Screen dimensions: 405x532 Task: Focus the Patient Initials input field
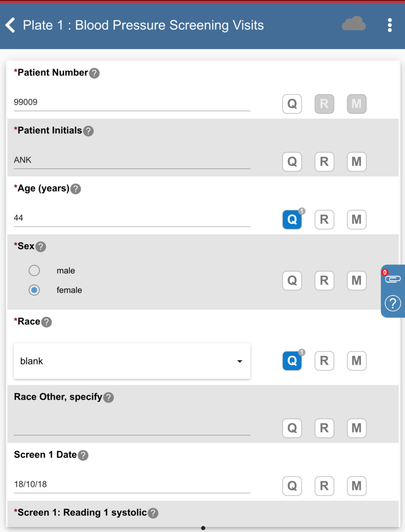[x=132, y=161]
